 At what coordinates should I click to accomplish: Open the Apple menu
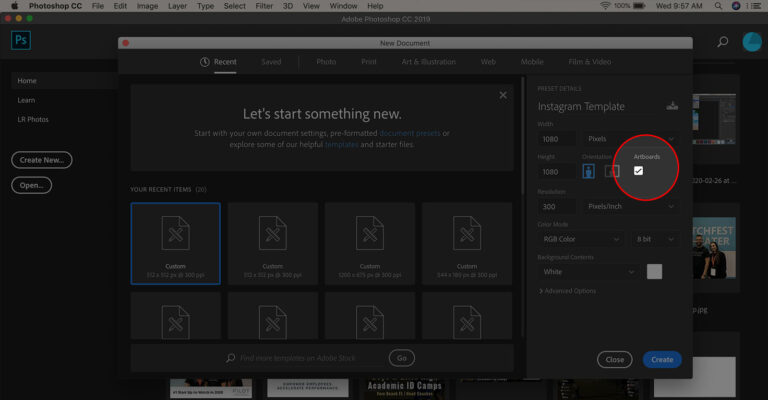click(14, 6)
